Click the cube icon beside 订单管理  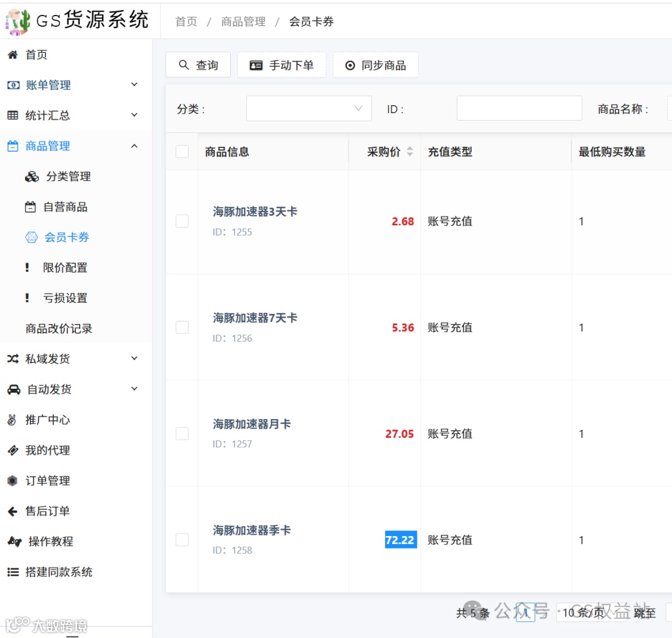(x=12, y=481)
